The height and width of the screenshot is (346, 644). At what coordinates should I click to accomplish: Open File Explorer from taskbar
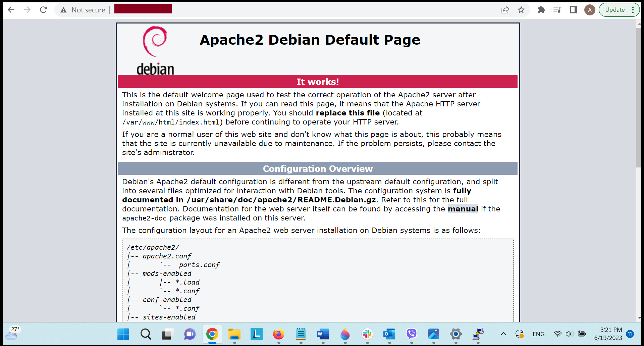(234, 334)
